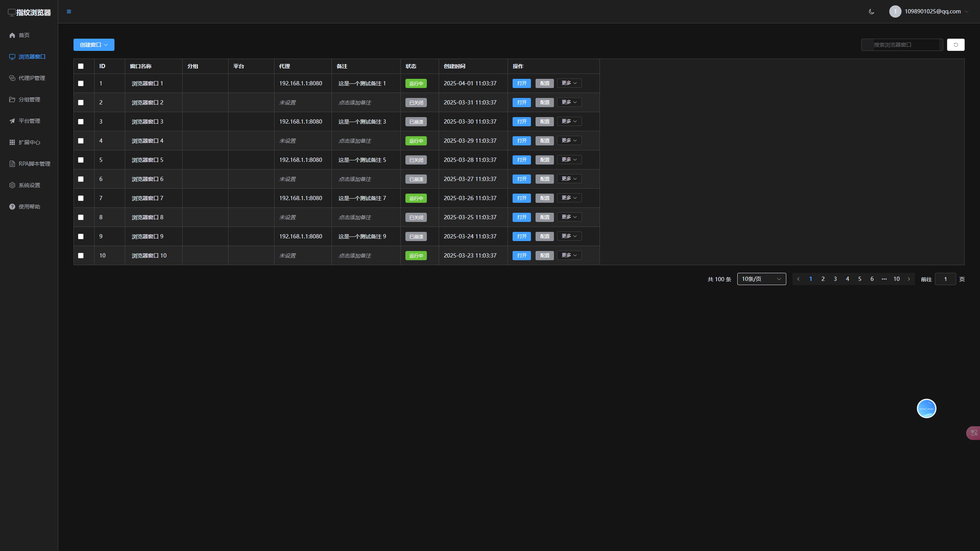Select checkbox for 浏览器窗口 3 row
The height and width of the screenshot is (551, 980).
81,122
